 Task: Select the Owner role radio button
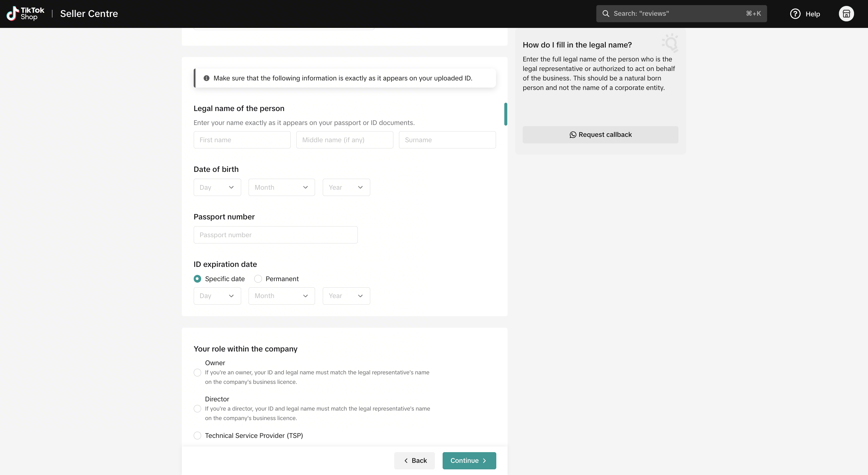pyautogui.click(x=198, y=373)
